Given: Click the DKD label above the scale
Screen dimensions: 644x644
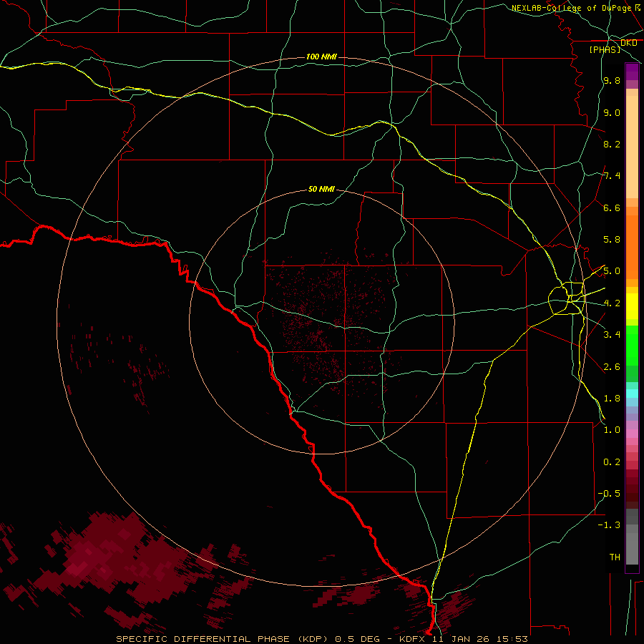Looking at the screenshot, I should (x=628, y=43).
